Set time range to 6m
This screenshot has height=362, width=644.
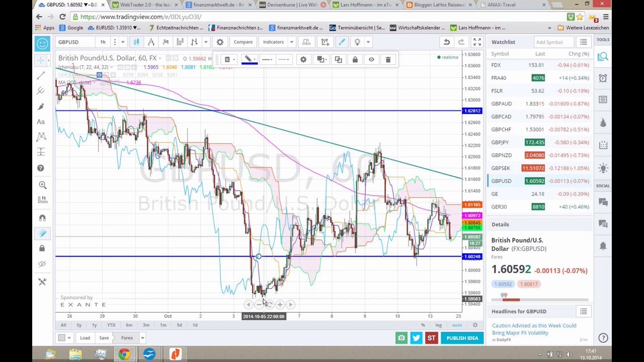129,325
